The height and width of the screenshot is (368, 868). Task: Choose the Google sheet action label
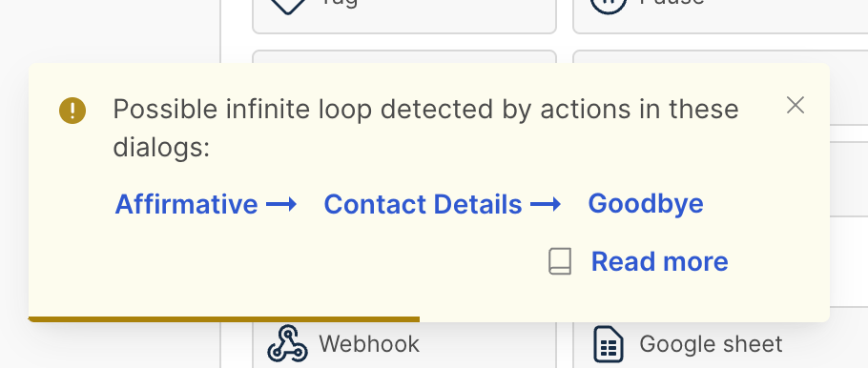coord(711,344)
